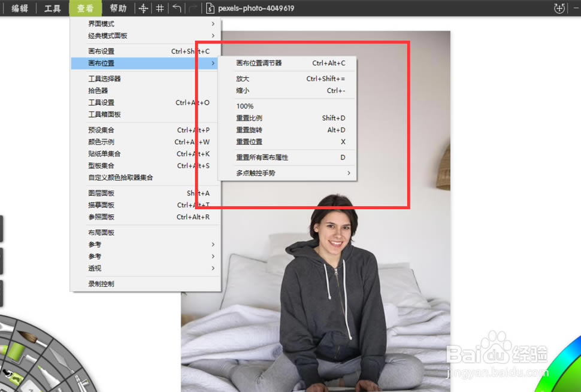
Task: Toggle the 预设集合 panel
Action: pyautogui.click(x=146, y=130)
